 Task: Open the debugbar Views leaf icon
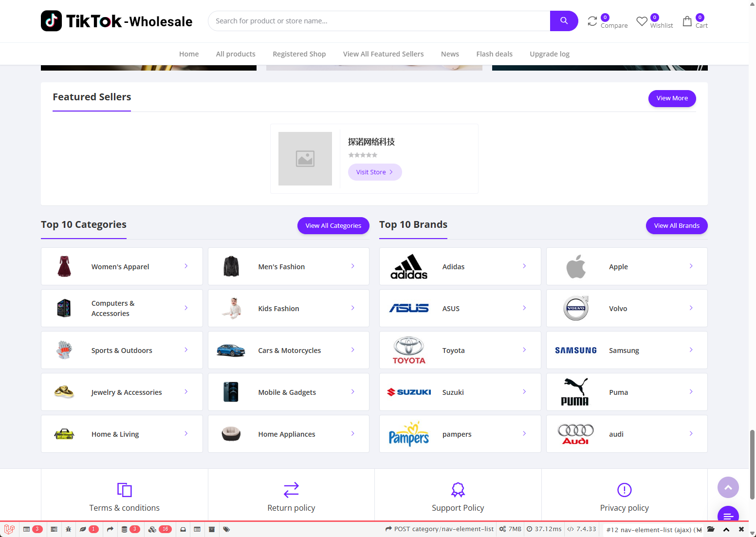tap(83, 529)
